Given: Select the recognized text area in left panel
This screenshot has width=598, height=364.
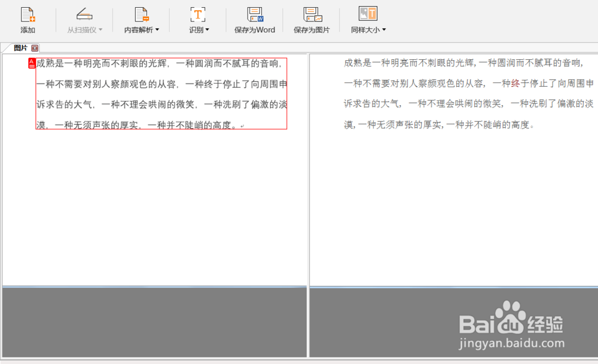Looking at the screenshot, I should pos(158,94).
